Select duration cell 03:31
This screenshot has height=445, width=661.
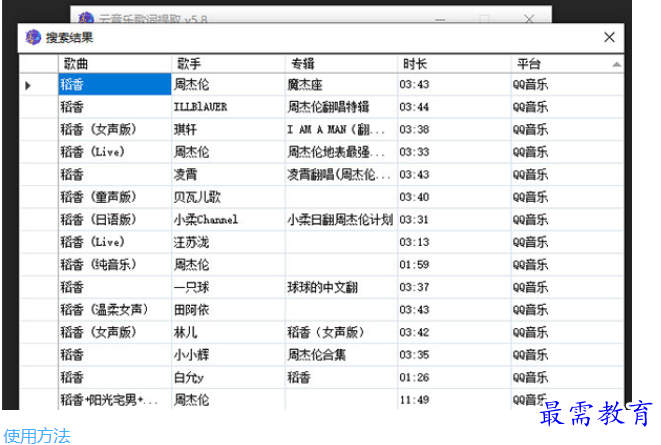pyautogui.click(x=454, y=220)
